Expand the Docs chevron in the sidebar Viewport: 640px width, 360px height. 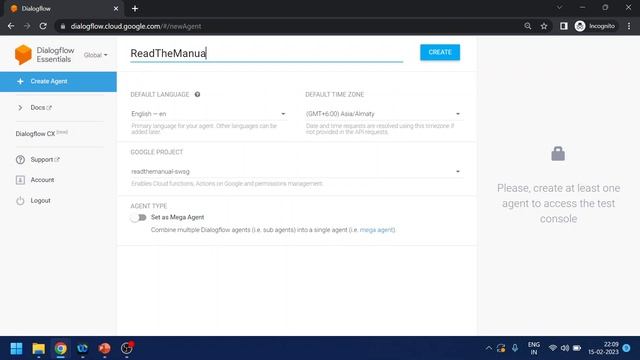20,108
